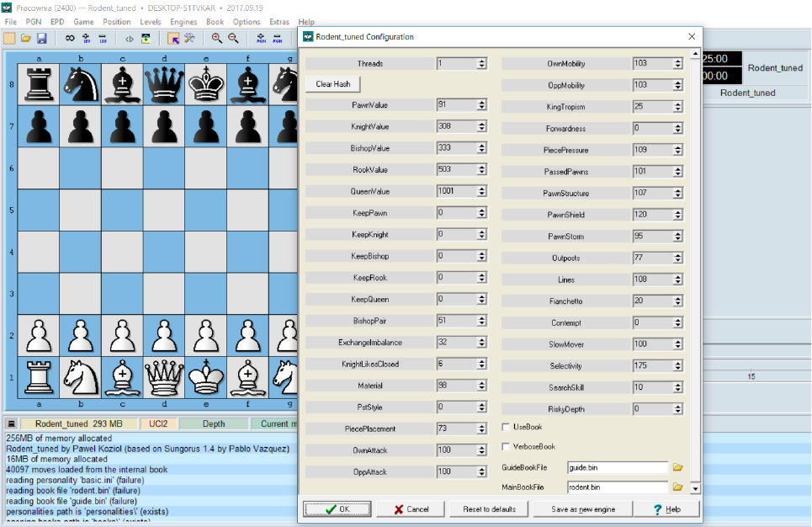Zoom out the board with magnifier minus
The image size is (812, 527).
[233, 39]
